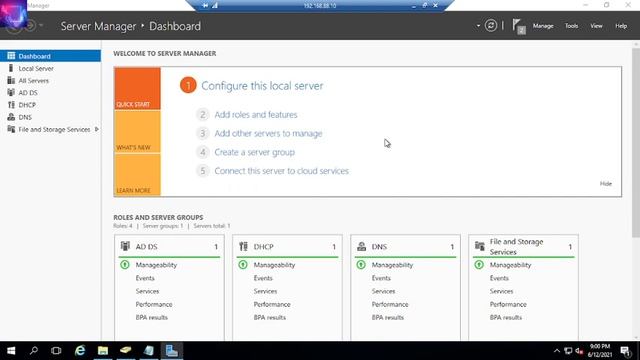
Task: Open the View menu
Action: [596, 26]
